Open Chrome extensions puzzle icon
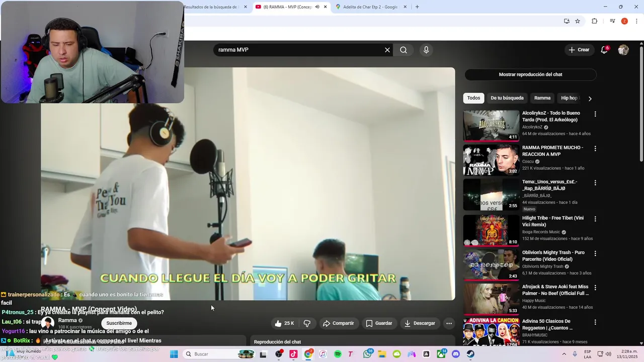This screenshot has height=362, width=644. point(594,21)
